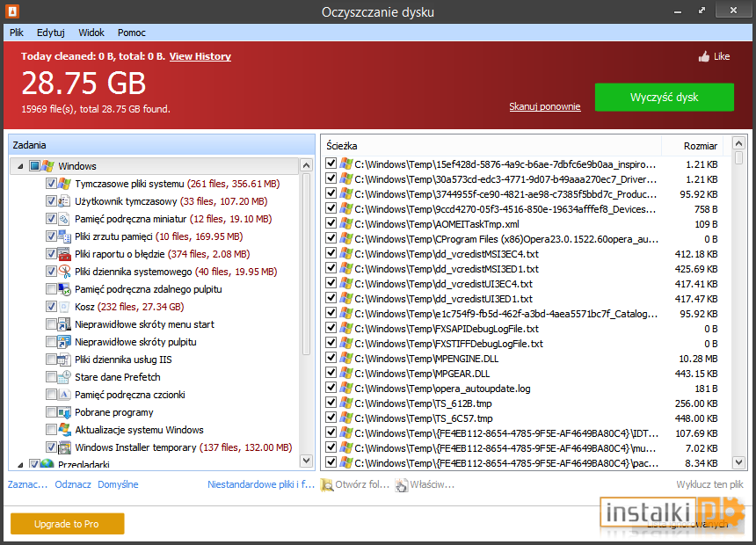Click the application logo in the title bar

pyautogui.click(x=12, y=11)
